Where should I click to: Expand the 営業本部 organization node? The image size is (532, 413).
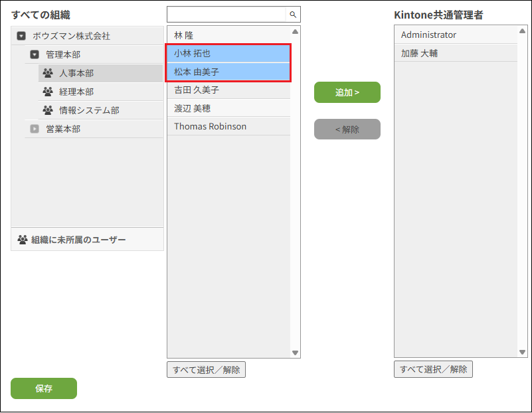(x=35, y=129)
